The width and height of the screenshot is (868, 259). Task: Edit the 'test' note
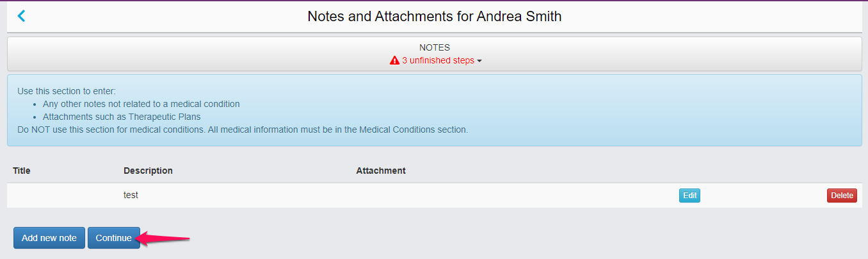689,196
